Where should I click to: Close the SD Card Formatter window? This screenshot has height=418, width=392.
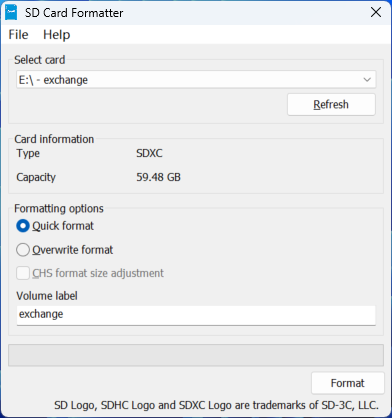point(376,12)
